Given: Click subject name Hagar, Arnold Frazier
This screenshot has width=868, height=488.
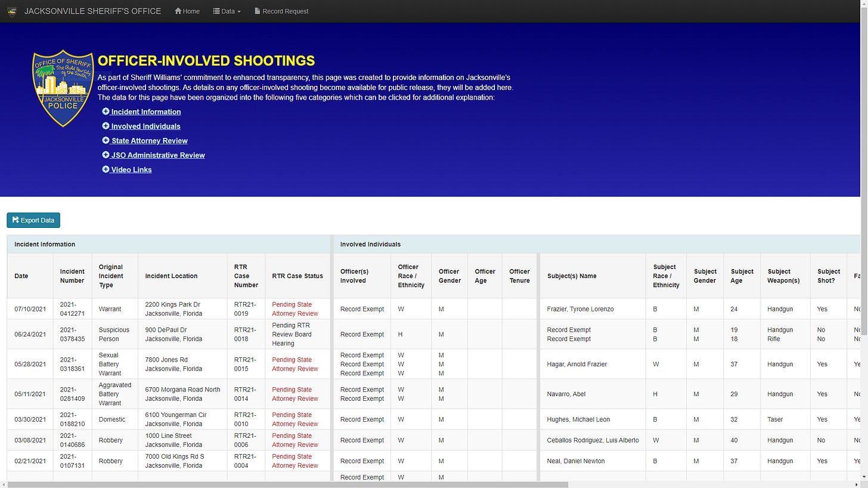Looking at the screenshot, I should [576, 364].
